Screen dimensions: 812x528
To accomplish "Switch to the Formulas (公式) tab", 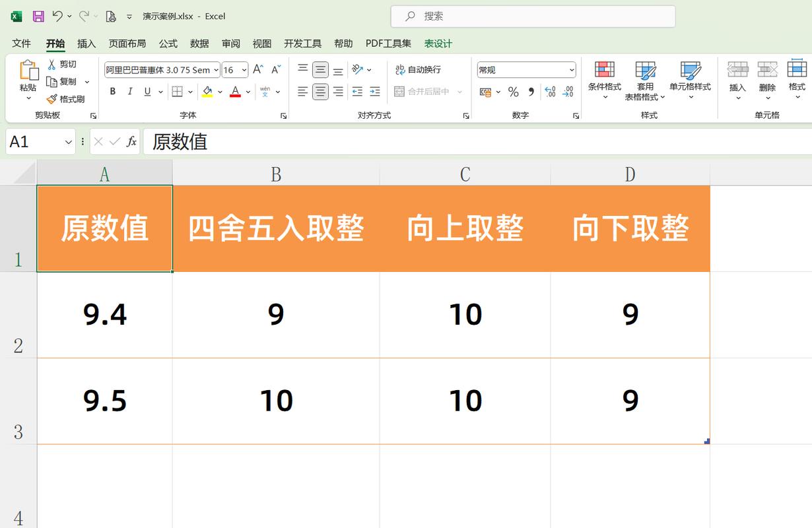I will click(168, 44).
